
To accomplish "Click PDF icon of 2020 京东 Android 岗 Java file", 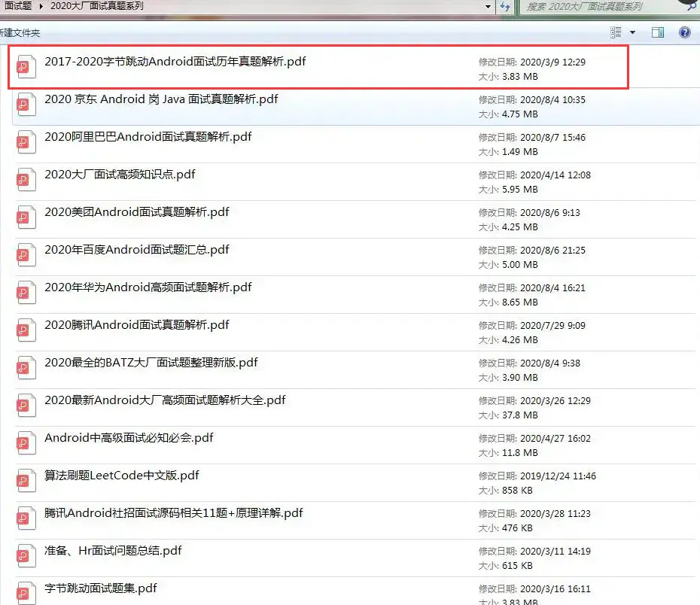I will (26, 105).
